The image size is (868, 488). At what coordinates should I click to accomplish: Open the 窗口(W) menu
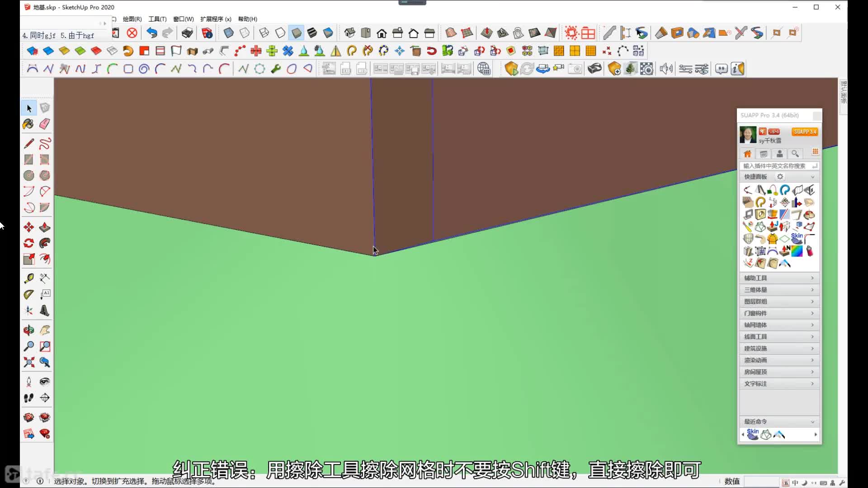(x=184, y=19)
